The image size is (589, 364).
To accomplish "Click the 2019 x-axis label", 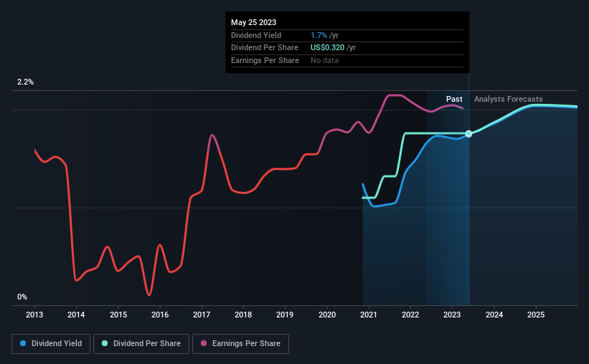I will coord(285,315).
